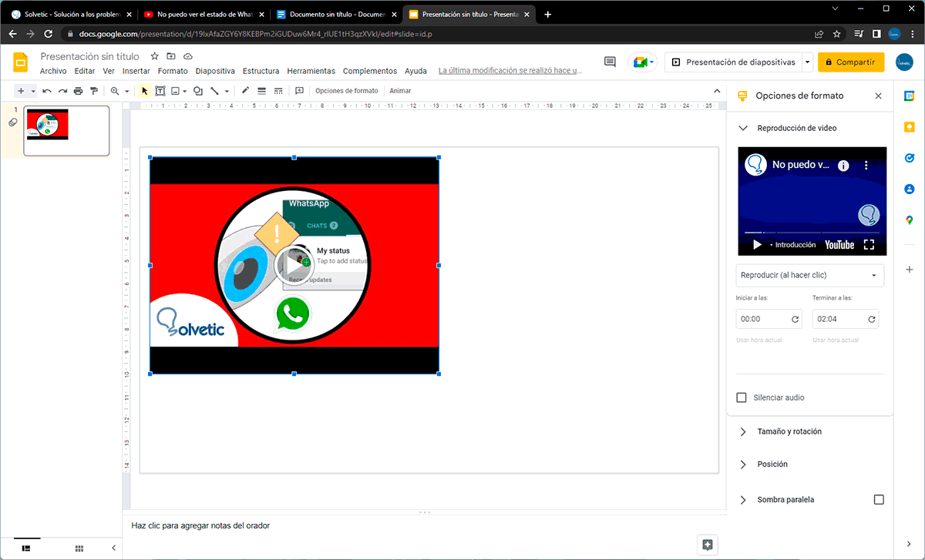Open line type dropdown arrow
925x560 pixels.
(x=227, y=91)
